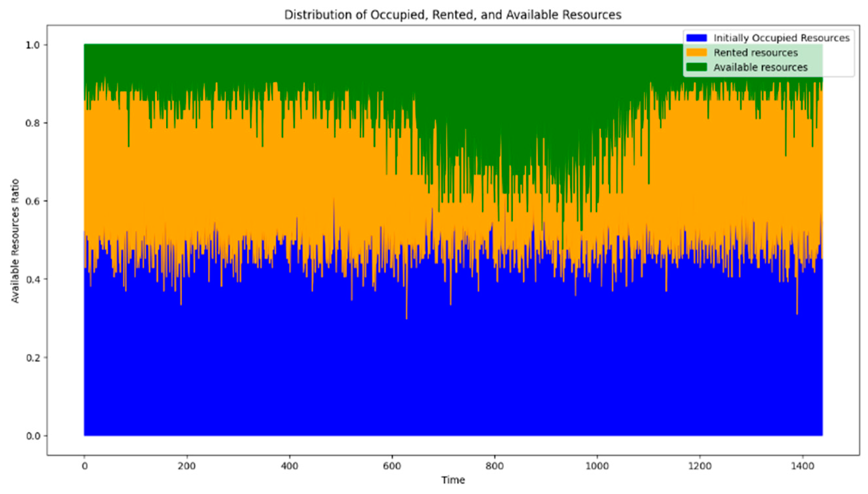Click the x-axis tick label 600

392,466
